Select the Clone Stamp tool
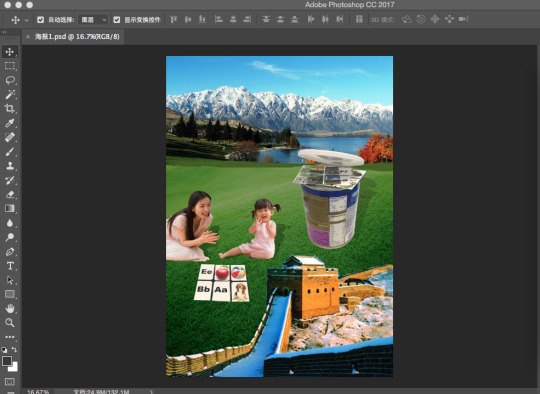The image size is (540, 394). [x=10, y=166]
